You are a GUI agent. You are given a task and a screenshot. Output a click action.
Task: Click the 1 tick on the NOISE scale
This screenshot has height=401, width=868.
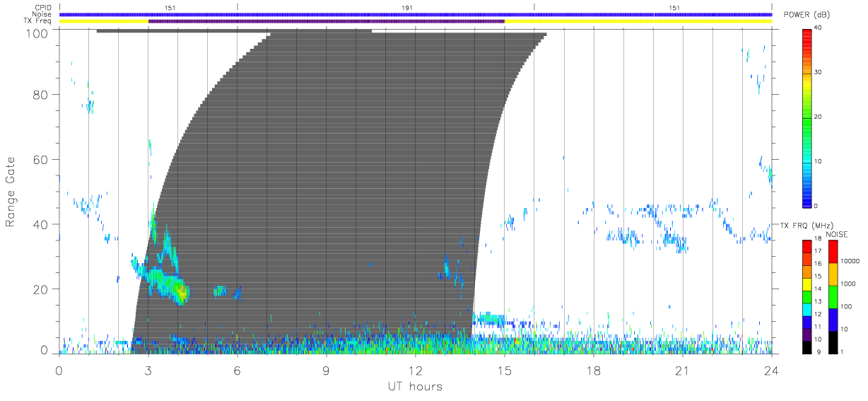tap(843, 351)
